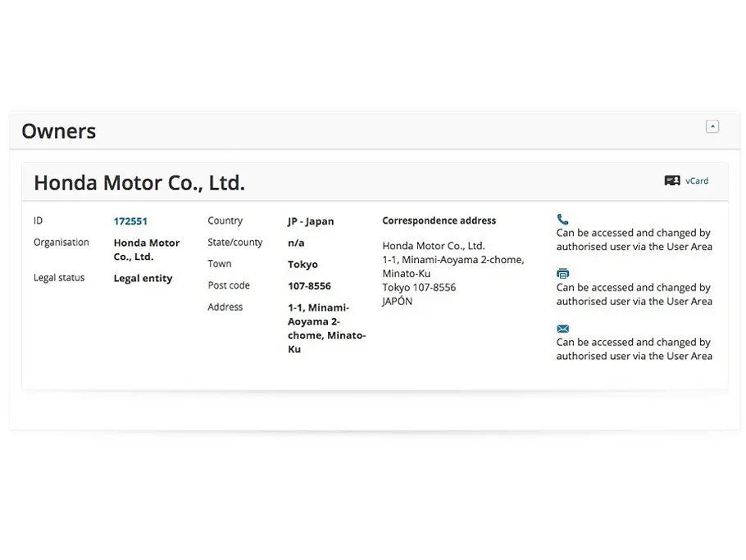This screenshot has height=560, width=746.
Task: Select the 'Town' field label
Action: point(220,264)
